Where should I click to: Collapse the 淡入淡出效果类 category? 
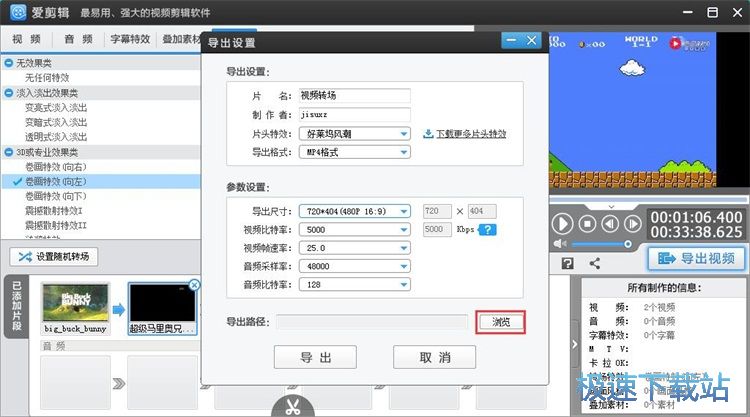9,93
